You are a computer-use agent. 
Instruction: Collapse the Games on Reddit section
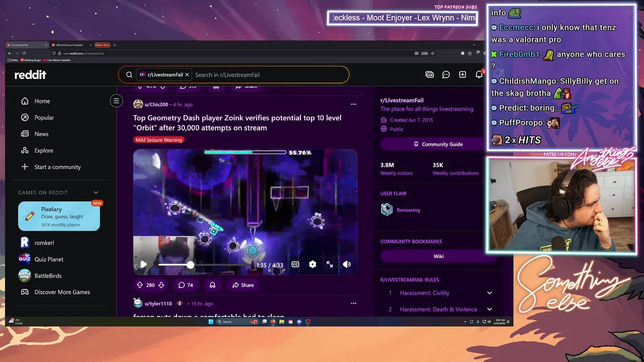96,193
